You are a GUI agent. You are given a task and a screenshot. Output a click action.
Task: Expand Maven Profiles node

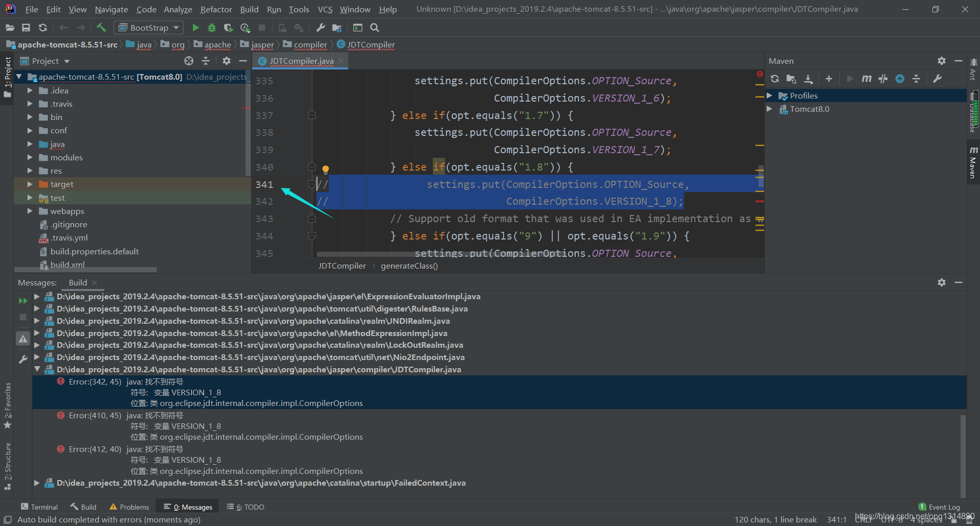(770, 95)
